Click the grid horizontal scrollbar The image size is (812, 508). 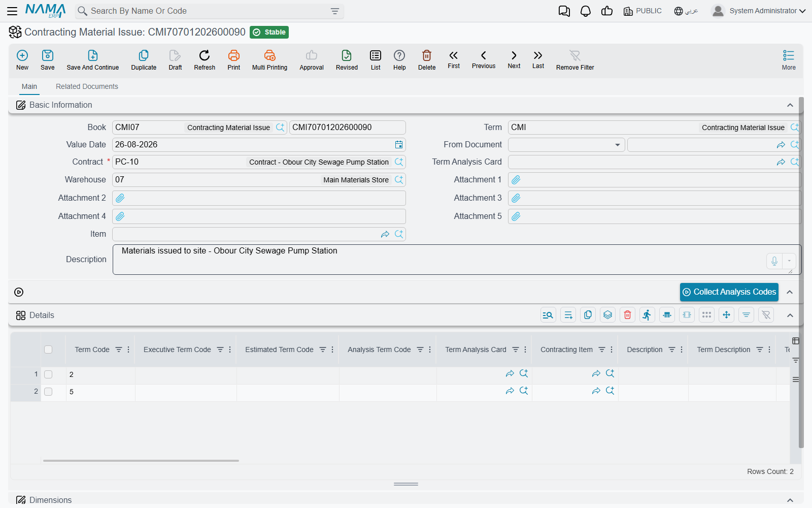point(141,461)
